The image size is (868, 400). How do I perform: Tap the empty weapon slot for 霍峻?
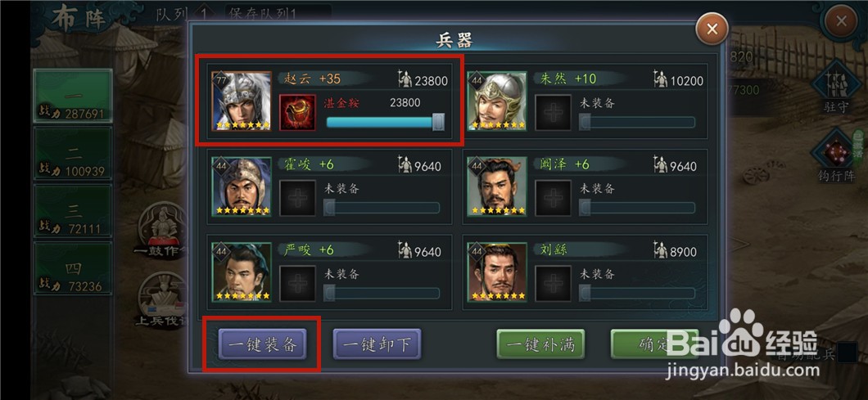298,197
